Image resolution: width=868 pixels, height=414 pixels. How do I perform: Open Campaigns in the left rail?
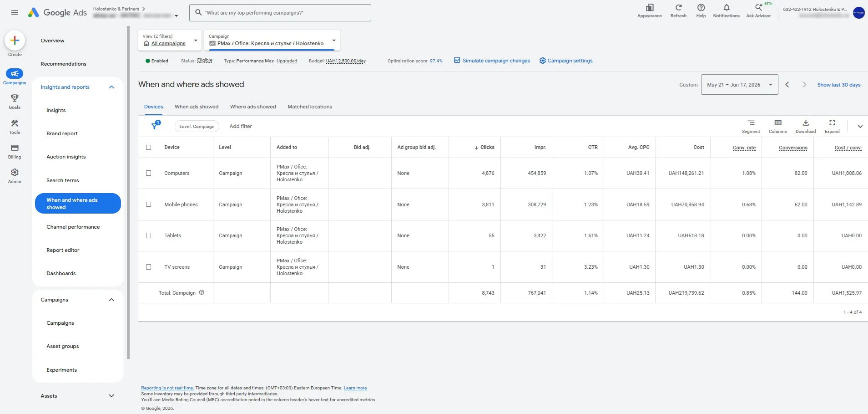(15, 77)
